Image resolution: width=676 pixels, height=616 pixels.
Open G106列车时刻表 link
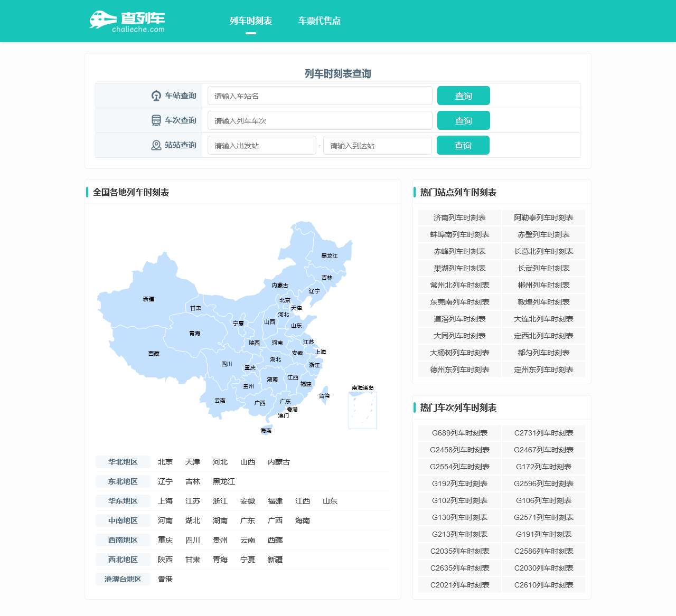543,500
